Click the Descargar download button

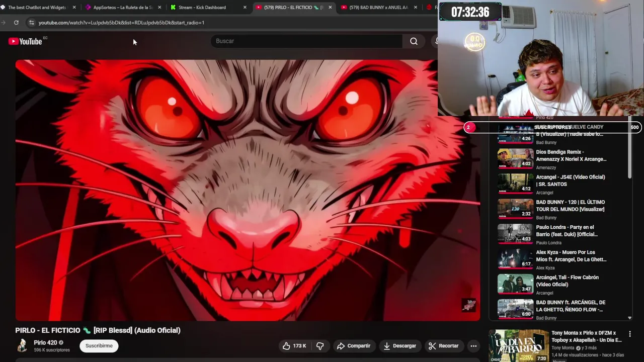(x=400, y=346)
